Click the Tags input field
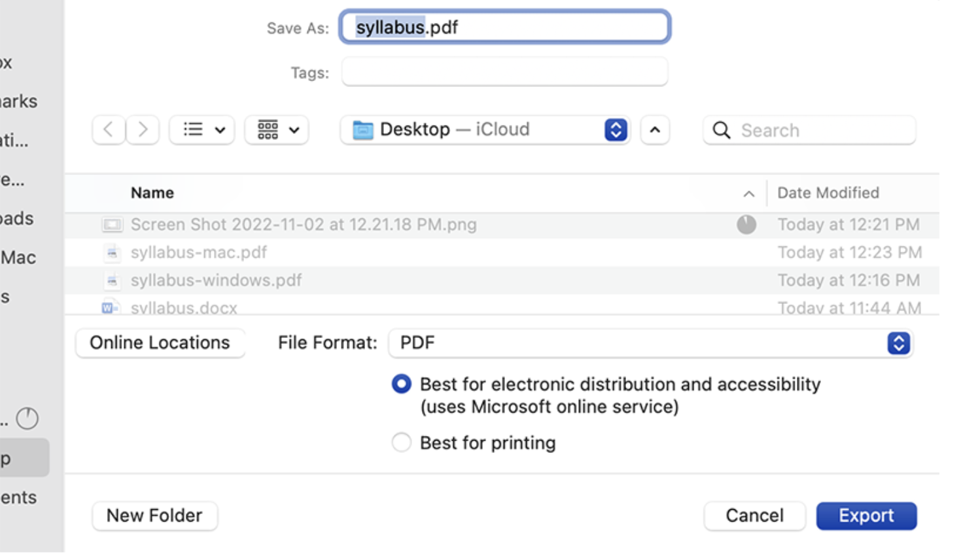980x553 pixels. [504, 72]
